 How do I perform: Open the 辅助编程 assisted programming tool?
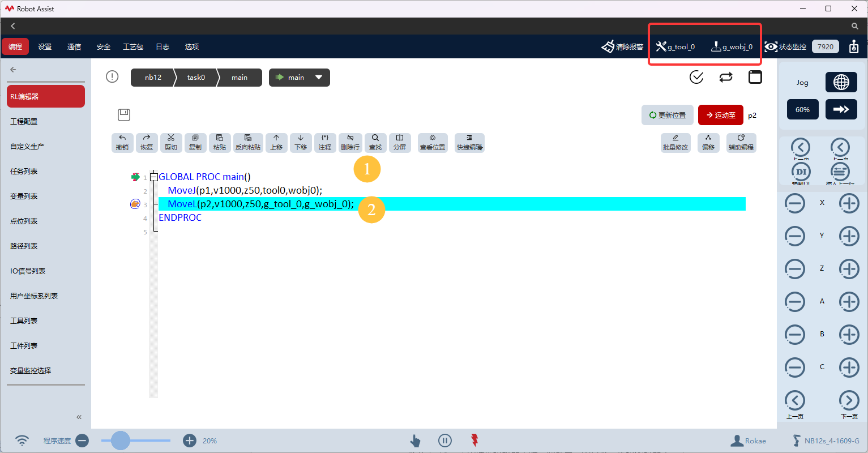coord(741,143)
